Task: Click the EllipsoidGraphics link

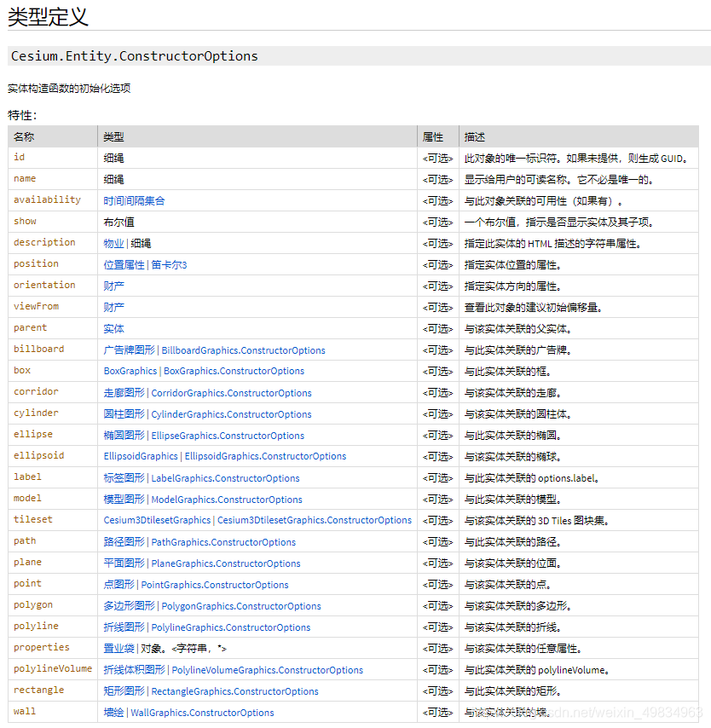Action: tap(140, 456)
